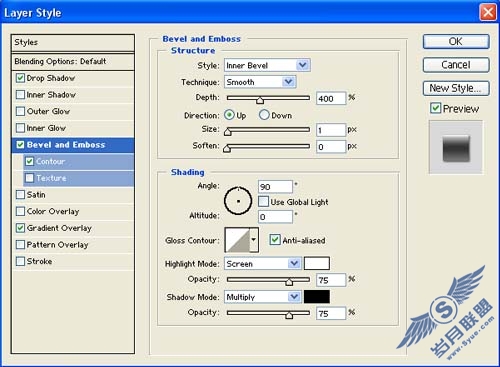This screenshot has width=500, height=367.
Task: Select the Bevel and Emboss list entry
Action: pos(73,145)
